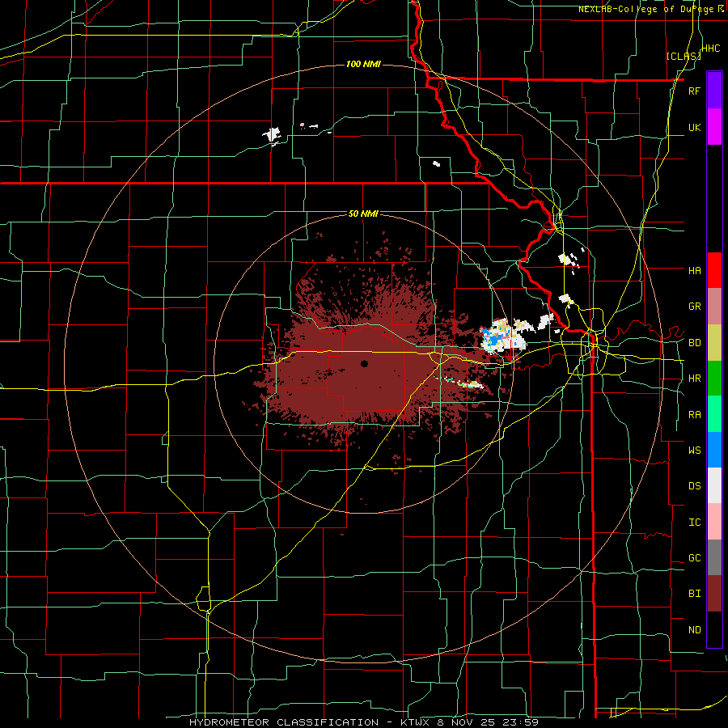Click the HR dark green legend swatch
Viewport: 728px width, 728px height.
[714, 378]
